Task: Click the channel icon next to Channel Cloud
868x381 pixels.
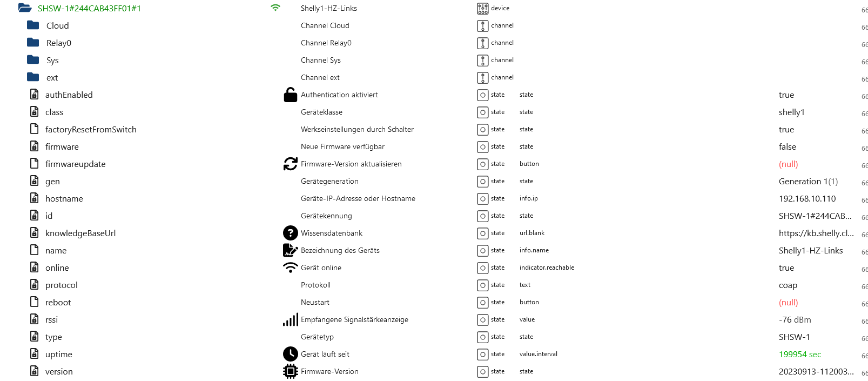Action: click(482, 25)
